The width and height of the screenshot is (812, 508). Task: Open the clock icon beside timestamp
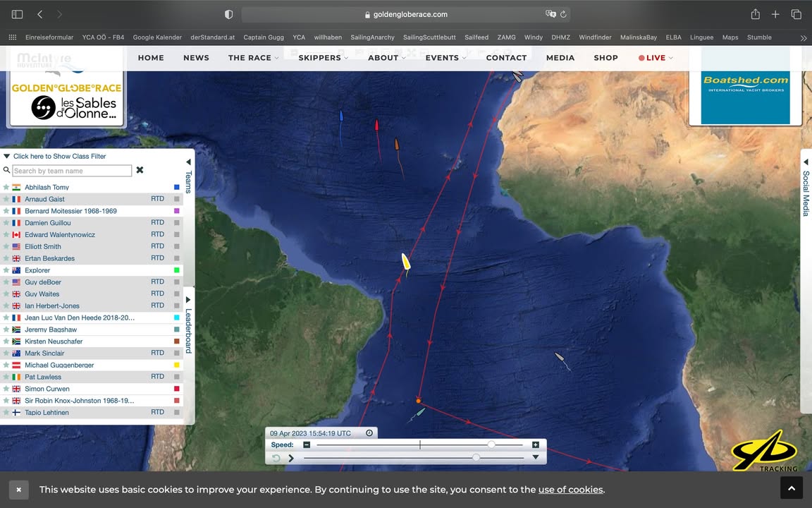369,433
